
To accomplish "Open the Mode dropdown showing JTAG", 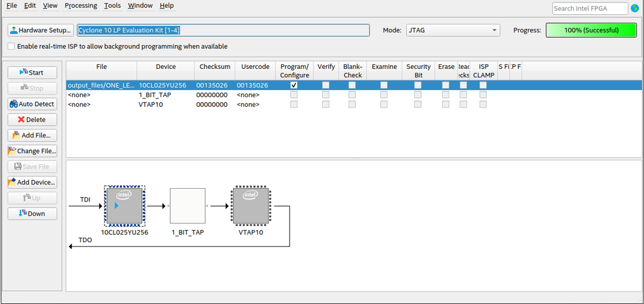I will (x=453, y=30).
